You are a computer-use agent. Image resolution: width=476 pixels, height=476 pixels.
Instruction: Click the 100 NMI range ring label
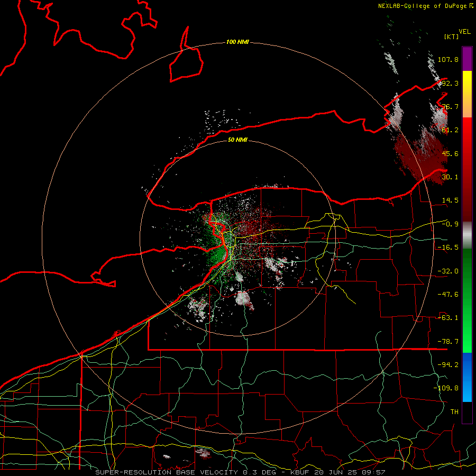coord(237,42)
